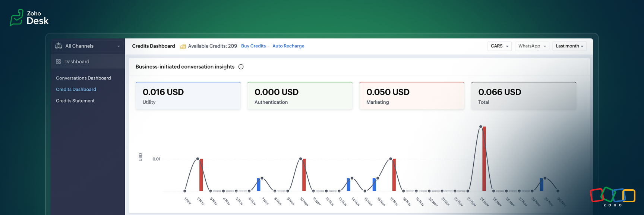Select the Utility 0.016 USD card
Viewport: 644px width, 215px height.
(188, 96)
